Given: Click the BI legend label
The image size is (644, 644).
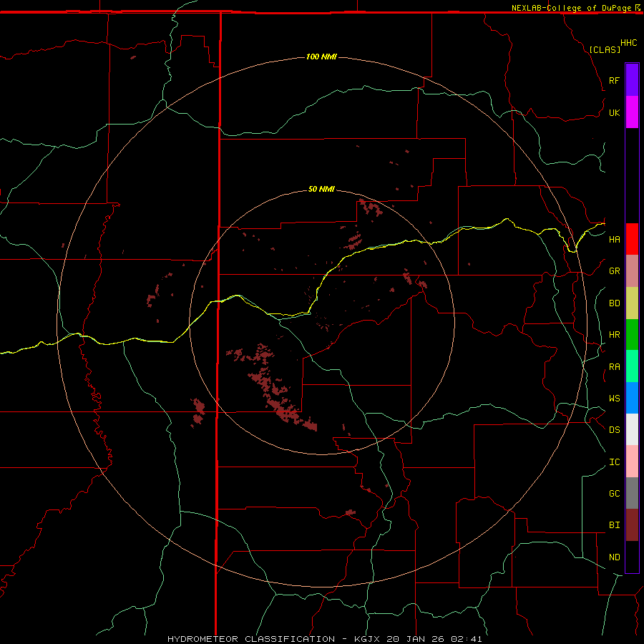Looking at the screenshot, I should (x=614, y=525).
